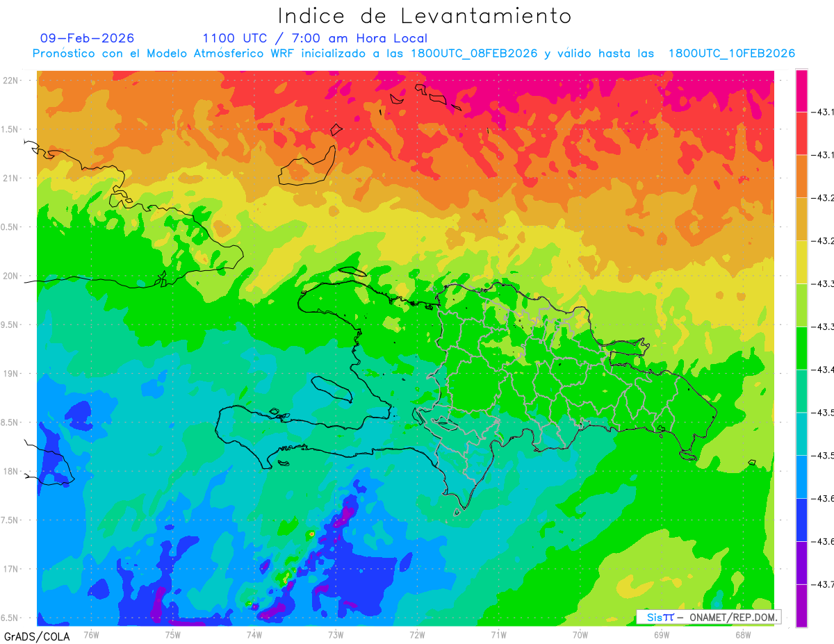Pick the orange legend color band

point(801,176)
